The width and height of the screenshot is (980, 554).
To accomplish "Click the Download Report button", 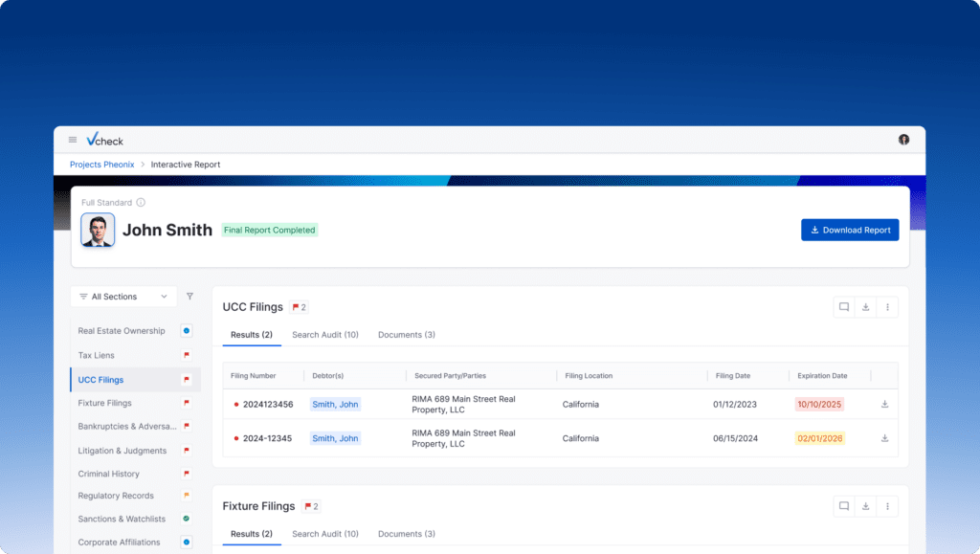I will tap(849, 230).
